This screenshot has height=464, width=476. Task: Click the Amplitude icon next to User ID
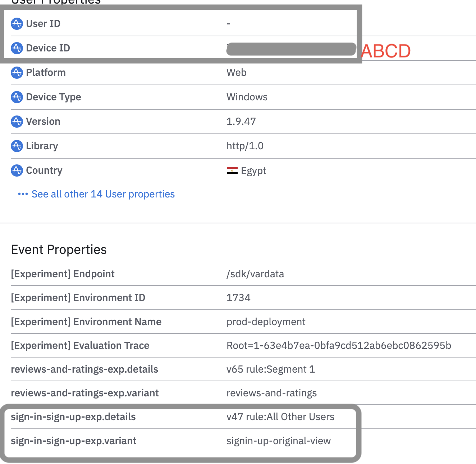(17, 23)
